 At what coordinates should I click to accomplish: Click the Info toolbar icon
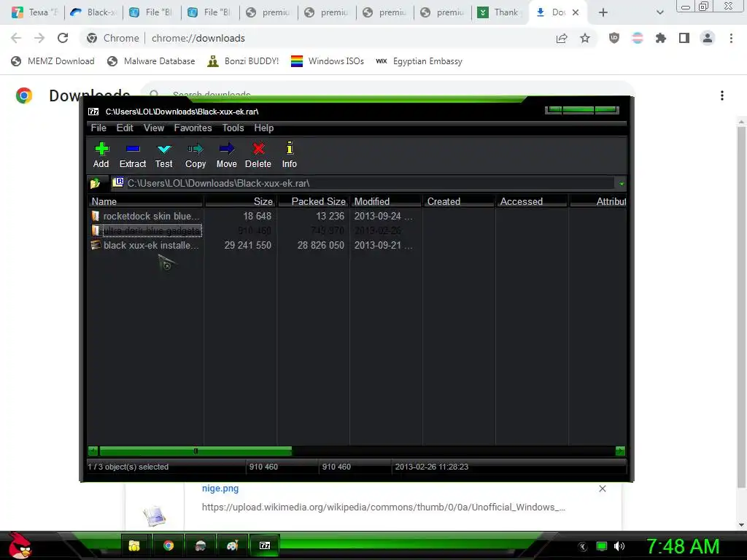pos(289,155)
